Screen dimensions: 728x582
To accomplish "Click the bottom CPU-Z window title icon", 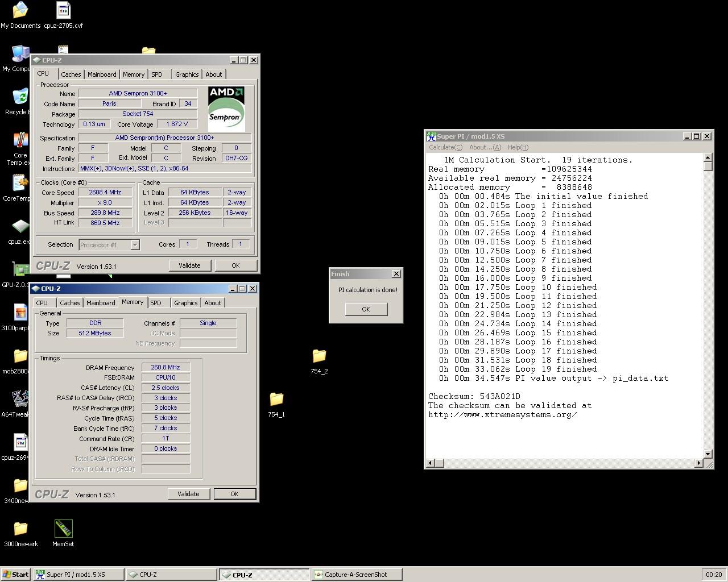I will (x=35, y=289).
